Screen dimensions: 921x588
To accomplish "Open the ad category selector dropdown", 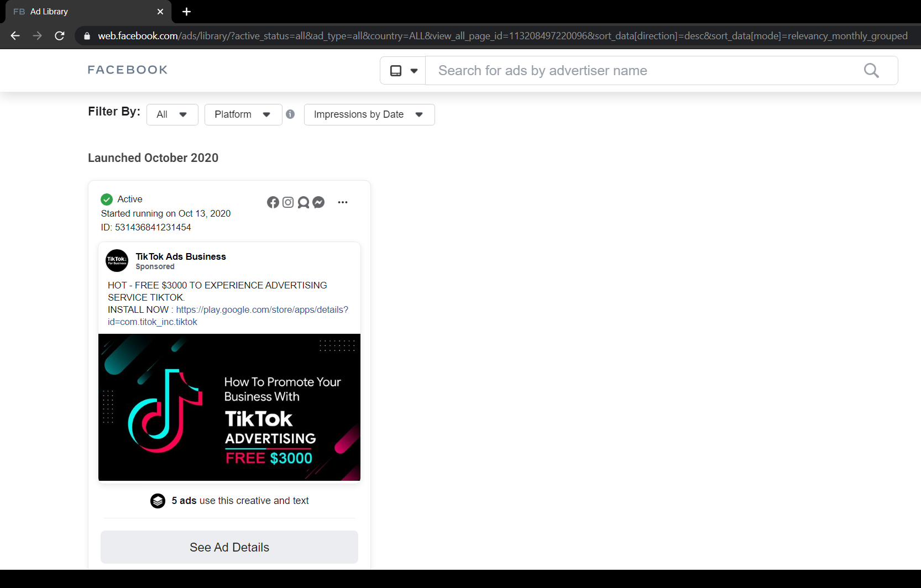I will (403, 71).
